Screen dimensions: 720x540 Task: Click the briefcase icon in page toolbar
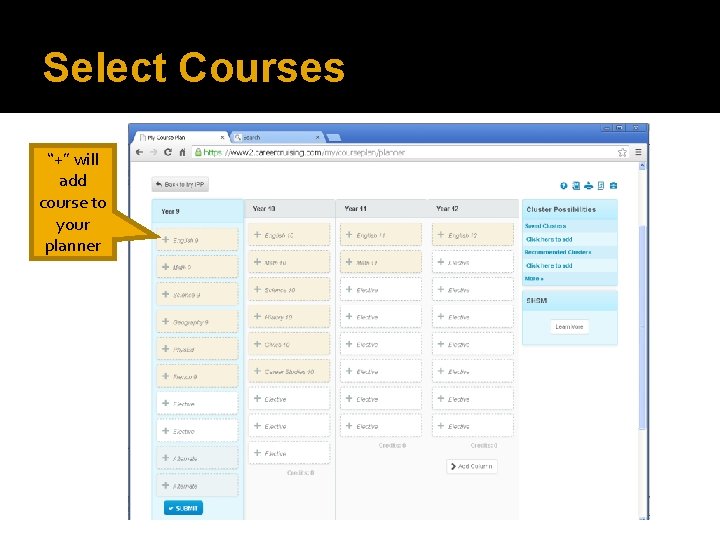click(613, 186)
